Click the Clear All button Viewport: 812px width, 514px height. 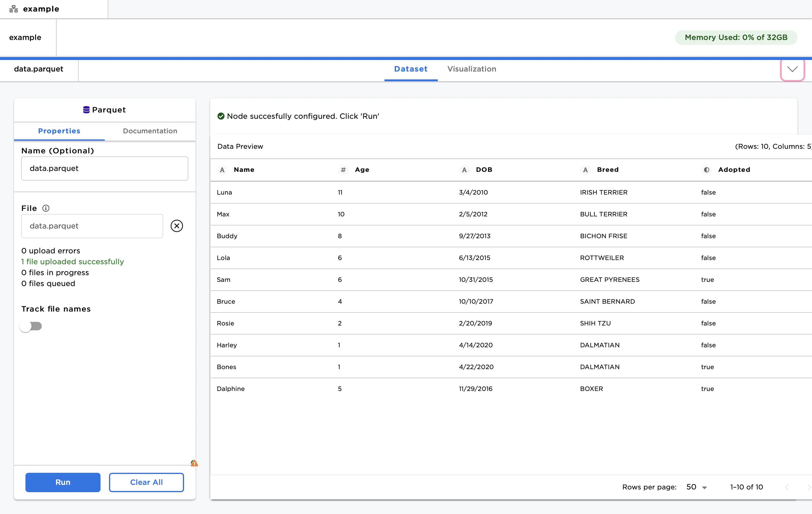click(146, 482)
